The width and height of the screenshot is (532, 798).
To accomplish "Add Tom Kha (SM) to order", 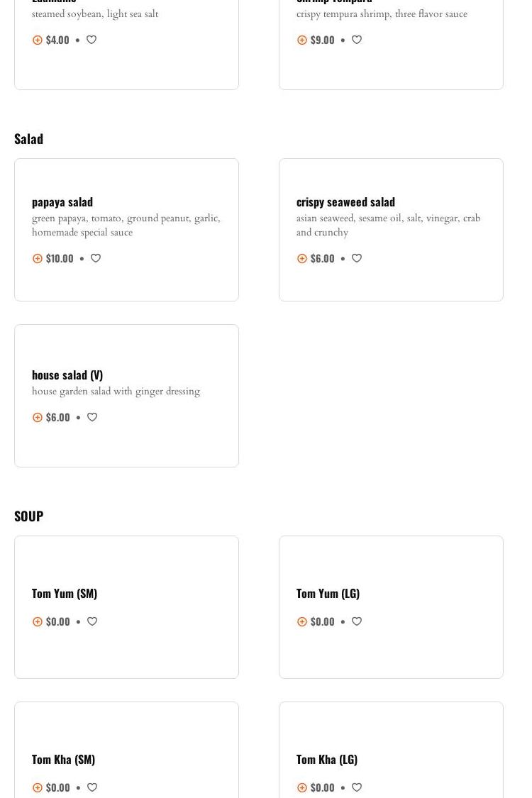I will 38,788.
